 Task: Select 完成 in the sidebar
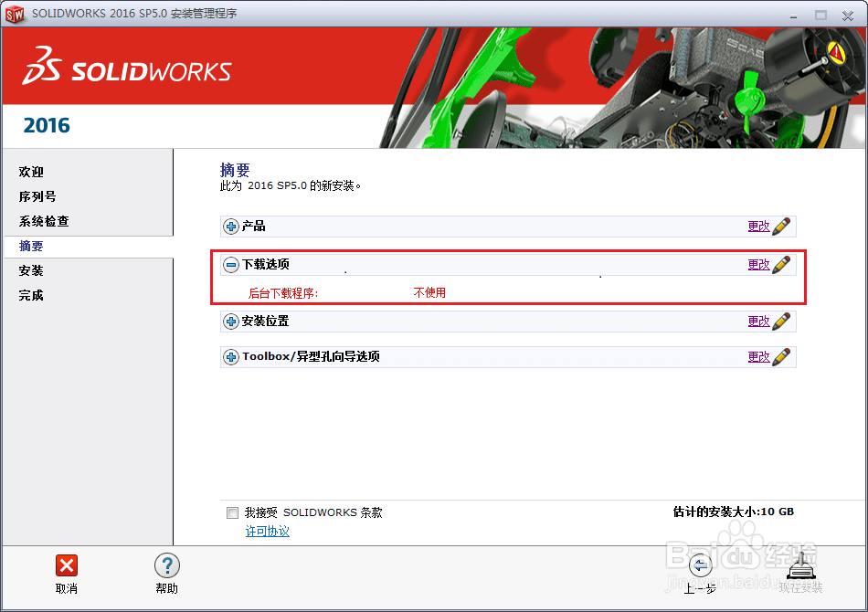coord(31,295)
